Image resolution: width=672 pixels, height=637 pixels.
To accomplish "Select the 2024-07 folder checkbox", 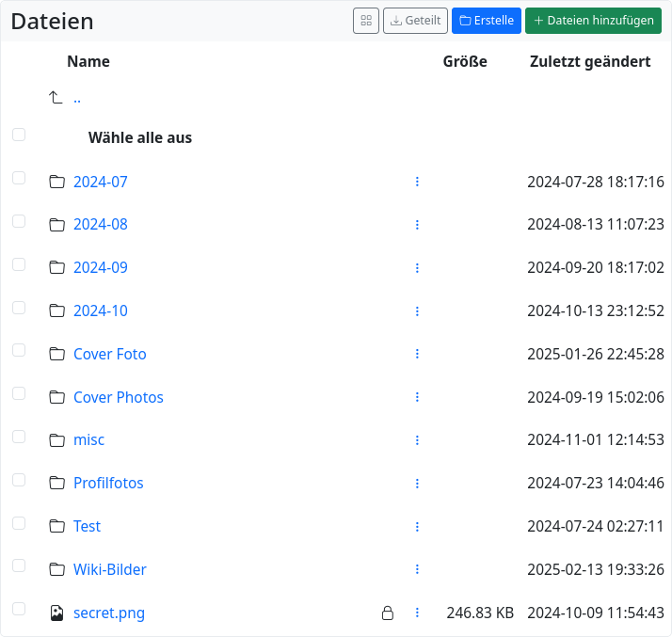I will coord(19,178).
